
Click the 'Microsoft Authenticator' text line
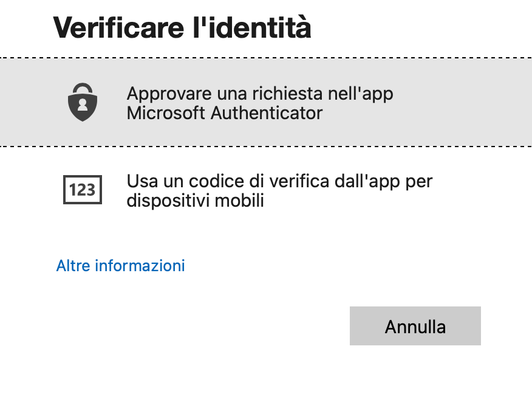pyautogui.click(x=224, y=112)
